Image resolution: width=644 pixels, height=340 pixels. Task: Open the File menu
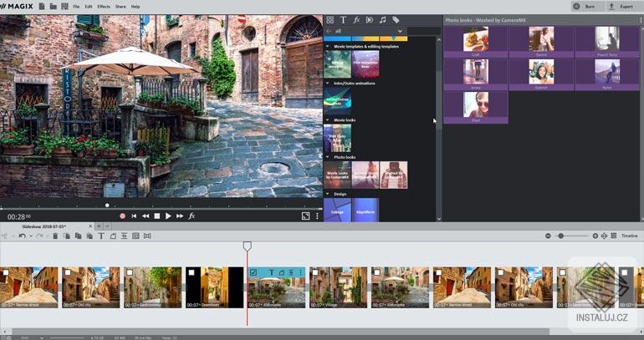(76, 7)
